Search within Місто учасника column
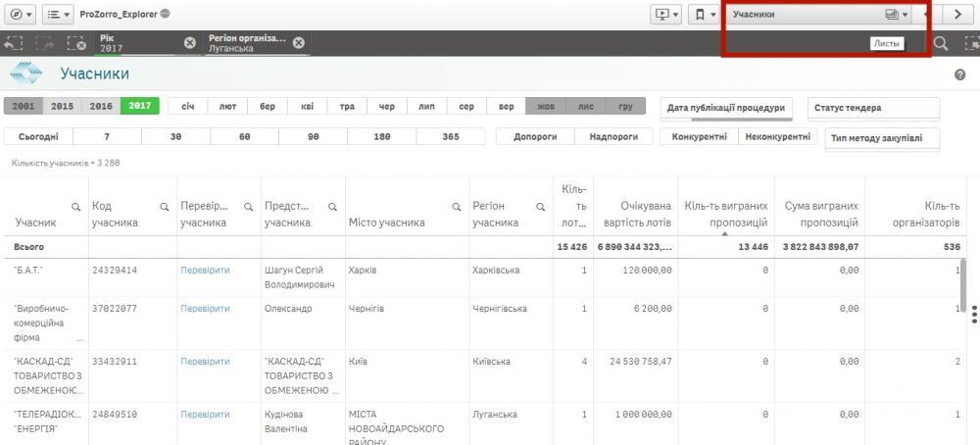This screenshot has height=445, width=980. pos(456,207)
